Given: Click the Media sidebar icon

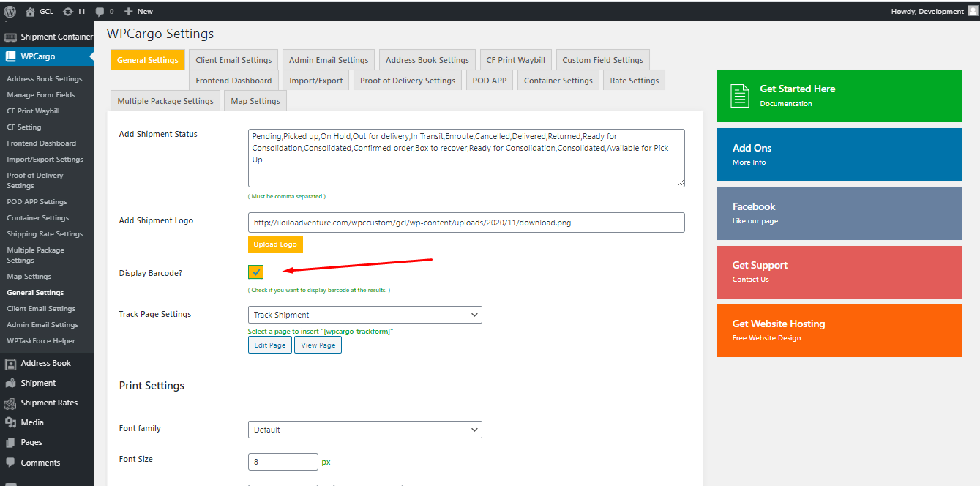Looking at the screenshot, I should coord(10,422).
